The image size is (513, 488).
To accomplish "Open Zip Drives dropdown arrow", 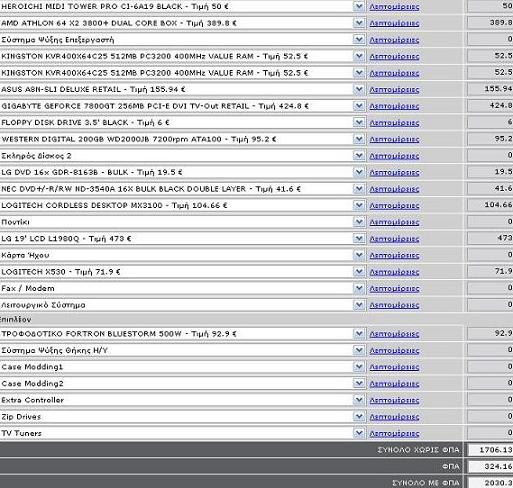I will pos(359,417).
